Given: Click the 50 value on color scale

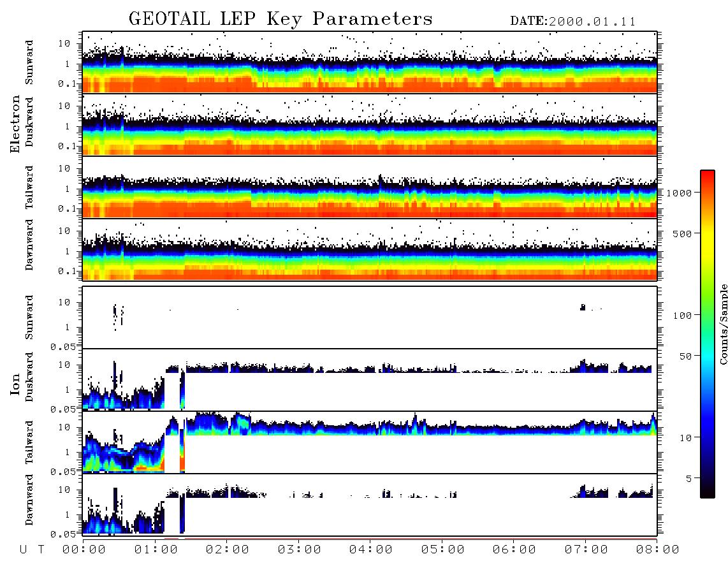Looking at the screenshot, I should coord(685,356).
